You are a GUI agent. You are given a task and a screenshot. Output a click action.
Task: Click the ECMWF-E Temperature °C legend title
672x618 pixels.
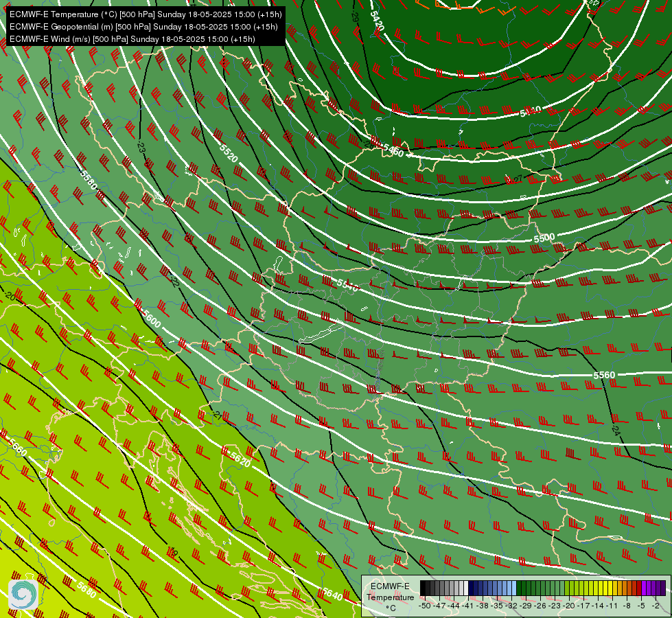391,597
